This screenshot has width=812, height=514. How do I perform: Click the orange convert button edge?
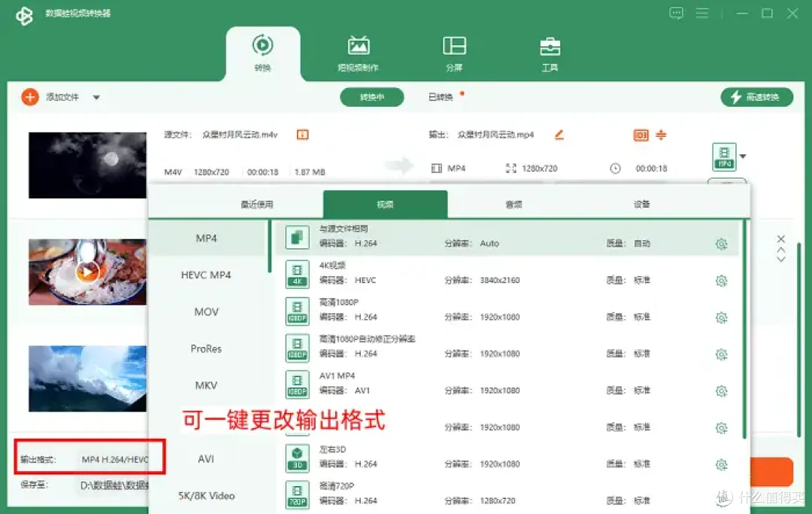point(771,472)
